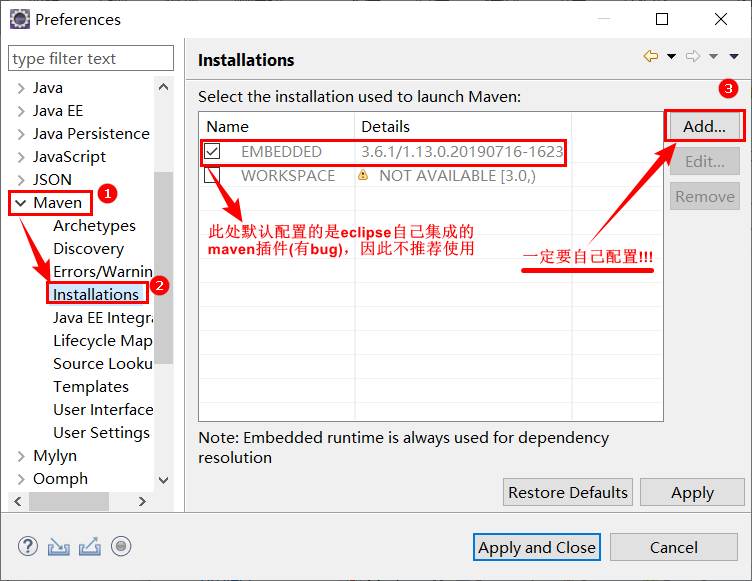
Task: Expand the JSON node
Action: 21,180
